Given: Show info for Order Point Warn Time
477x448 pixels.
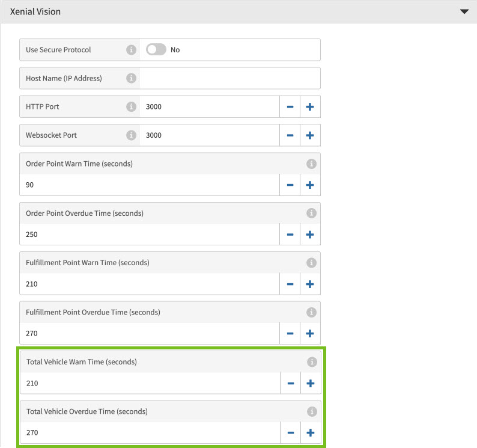Looking at the screenshot, I should (311, 164).
